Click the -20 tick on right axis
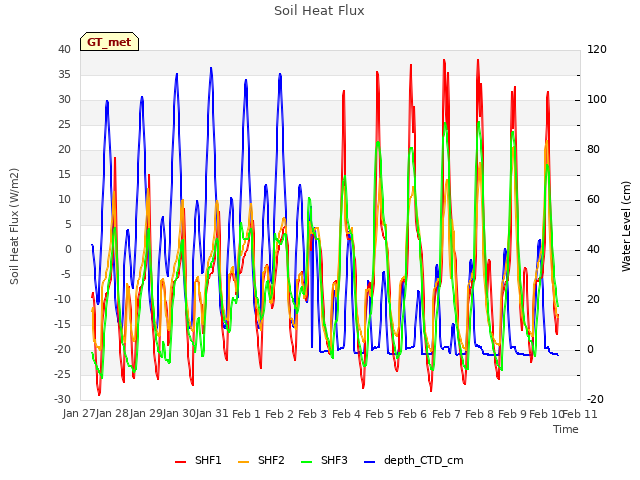This screenshot has height=480, width=640. (x=596, y=400)
